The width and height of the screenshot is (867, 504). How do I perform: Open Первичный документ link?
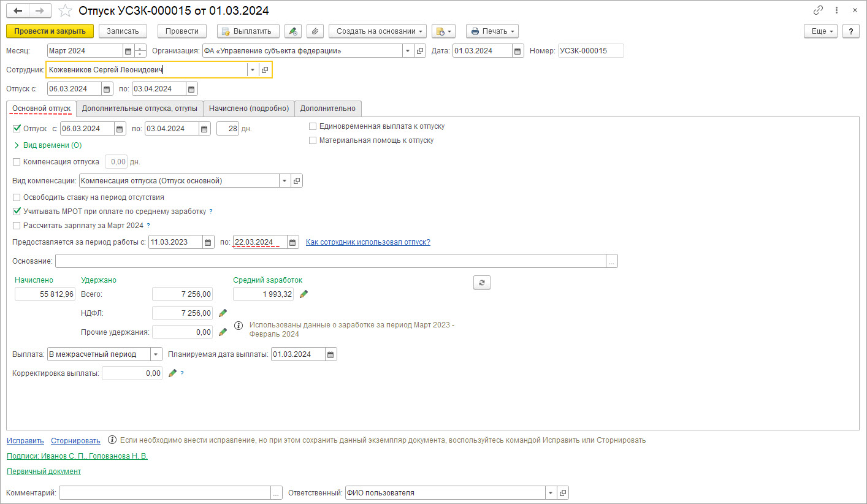(x=44, y=472)
